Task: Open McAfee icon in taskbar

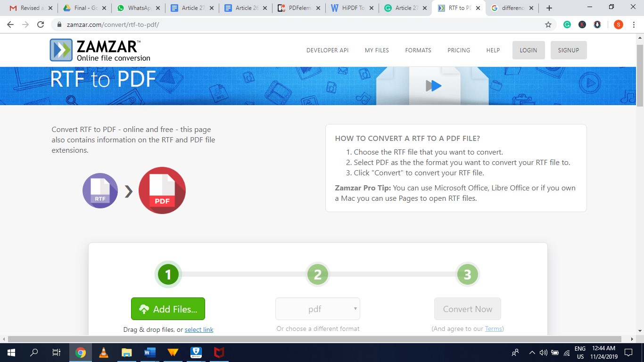Action: (219, 352)
